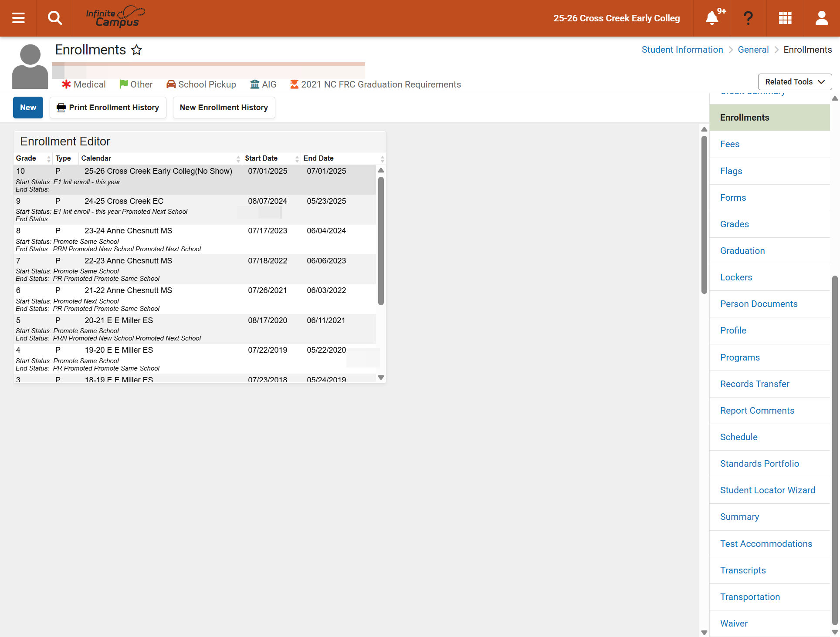This screenshot has width=840, height=637.
Task: Click the search magnifier icon
Action: 55,18
